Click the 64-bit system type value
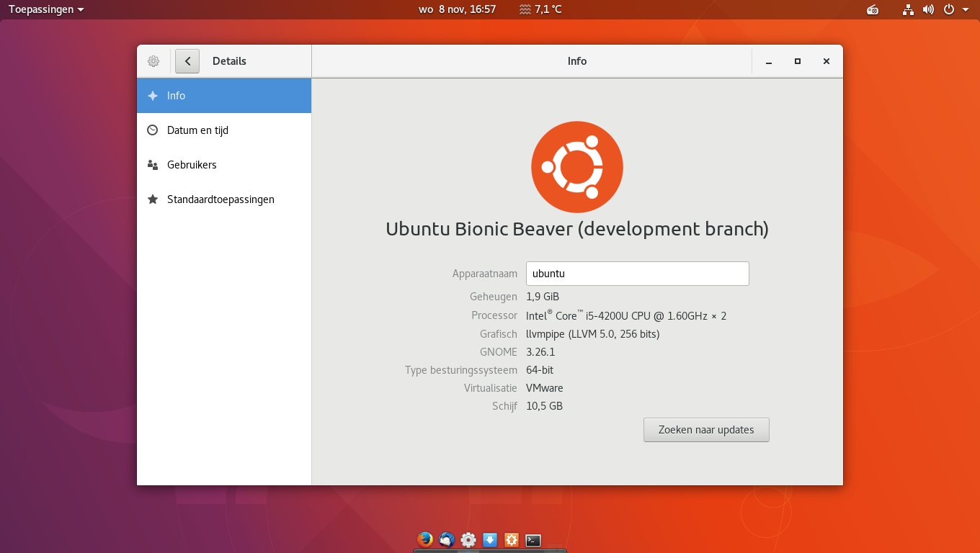The image size is (980, 553). [x=540, y=370]
